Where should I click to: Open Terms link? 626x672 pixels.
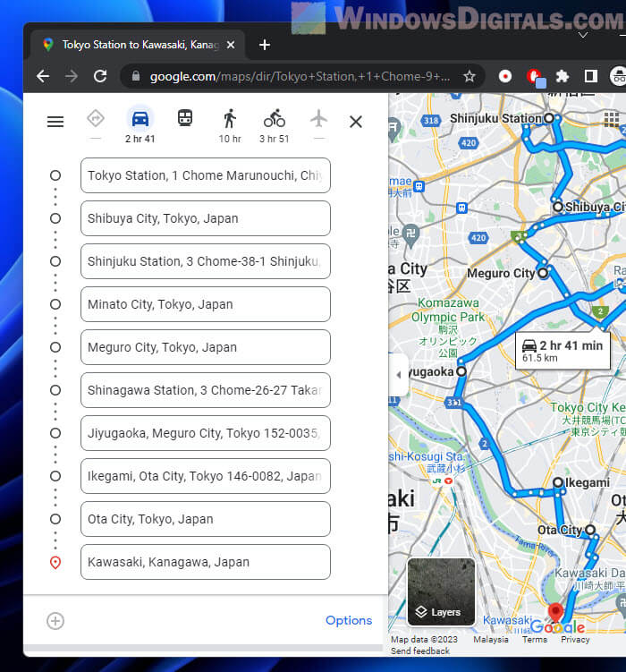point(535,640)
